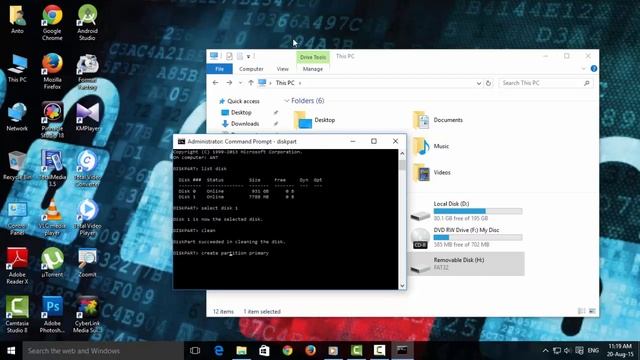Open Windows Store from taskbar
This screenshot has height=360, width=640.
pyautogui.click(x=264, y=350)
